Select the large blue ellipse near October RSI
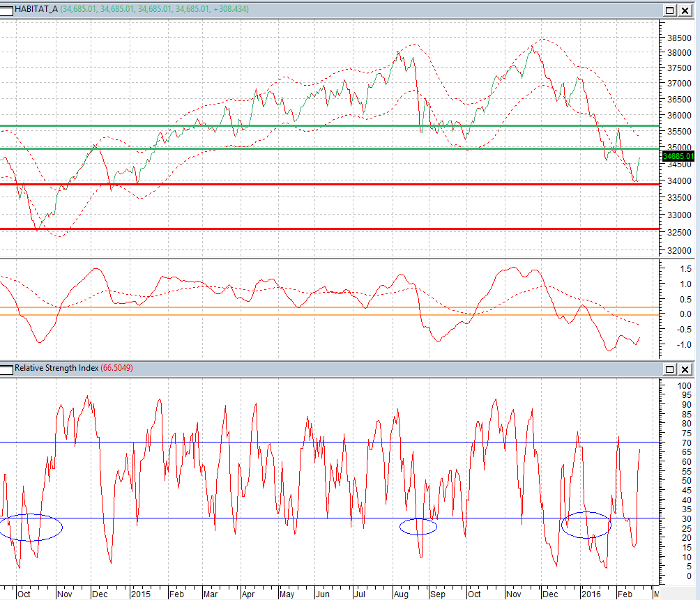Image resolution: width=700 pixels, height=600 pixels. click(30, 528)
